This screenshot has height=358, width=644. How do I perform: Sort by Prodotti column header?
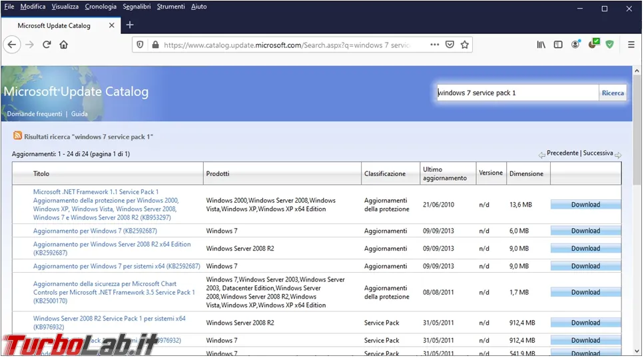[218, 173]
